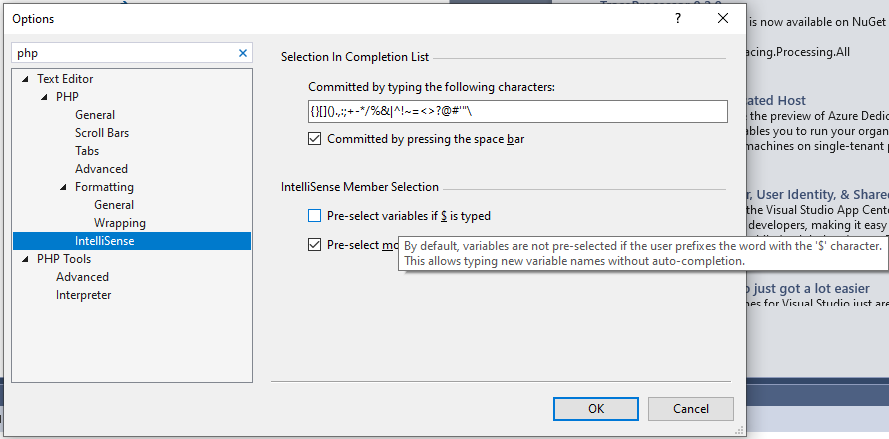Collapse the PHP tree node
The width and height of the screenshot is (889, 439).
pos(44,97)
